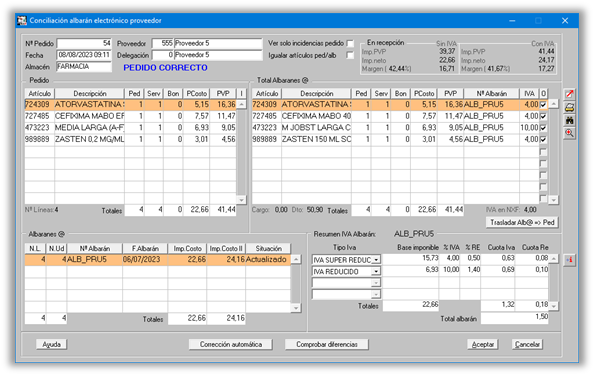Click the down arrow of the Pedido list scrollbar
Viewport: 595px width, 376px height.
click(241, 200)
